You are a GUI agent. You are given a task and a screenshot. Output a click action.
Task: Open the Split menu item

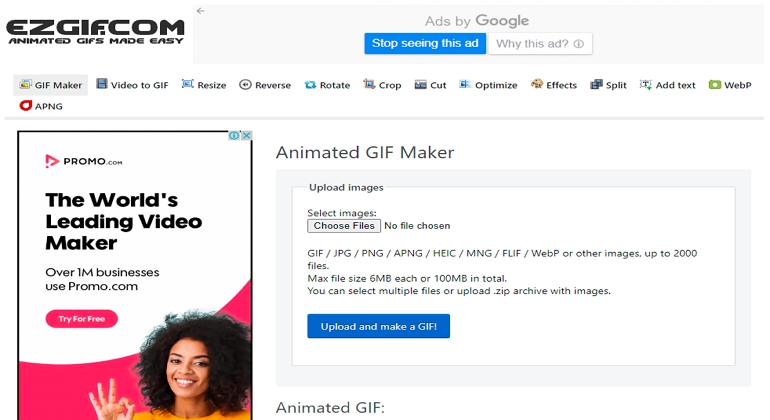point(608,84)
